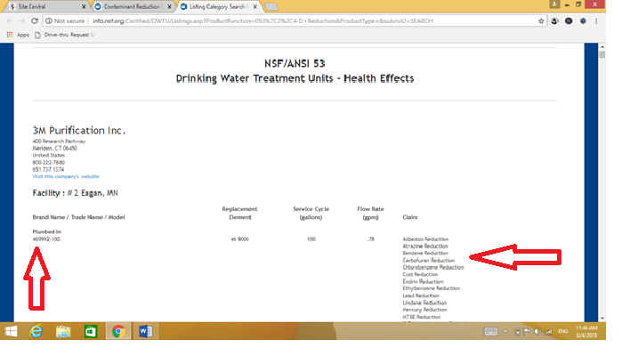Open the Windows Store taskbar icon
Image resolution: width=622 pixels, height=364 pixels.
(91, 331)
